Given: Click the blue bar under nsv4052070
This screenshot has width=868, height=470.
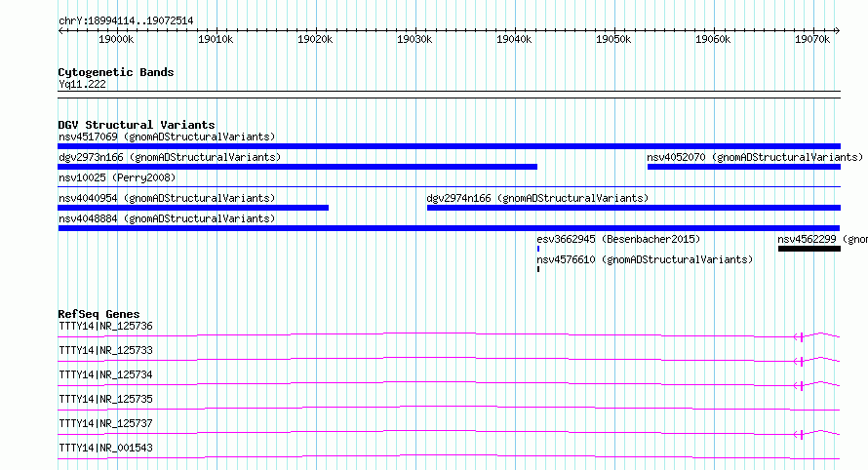Looking at the screenshot, I should pyautogui.click(x=744, y=167).
